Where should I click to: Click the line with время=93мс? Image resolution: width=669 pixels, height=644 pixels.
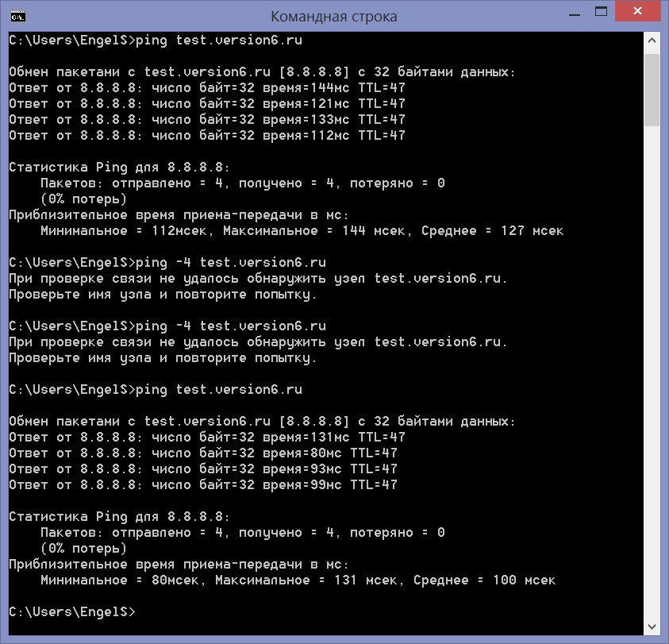[x=203, y=469]
